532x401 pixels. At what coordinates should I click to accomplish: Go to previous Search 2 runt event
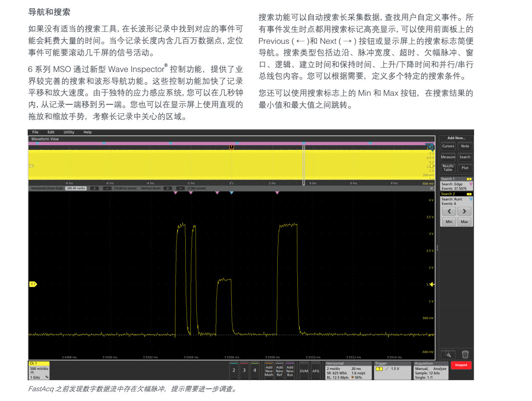click(449, 211)
